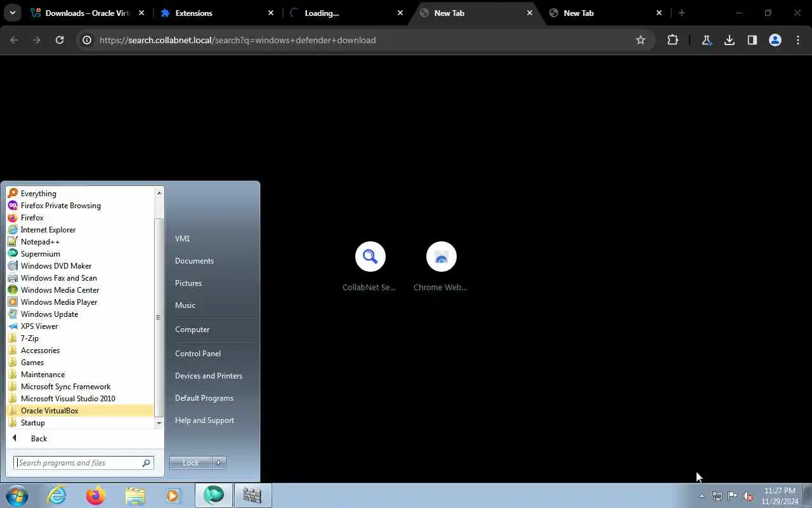Bookmark this page with the star

641,40
